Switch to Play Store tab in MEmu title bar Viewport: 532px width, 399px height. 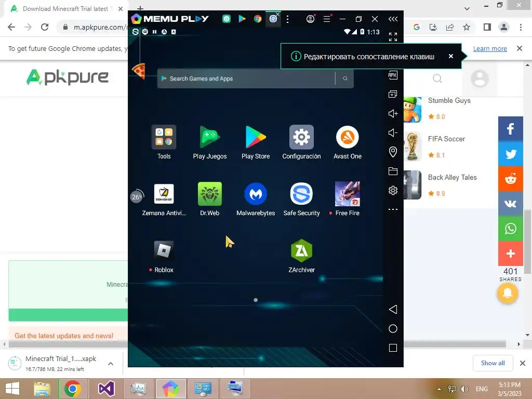(x=242, y=19)
